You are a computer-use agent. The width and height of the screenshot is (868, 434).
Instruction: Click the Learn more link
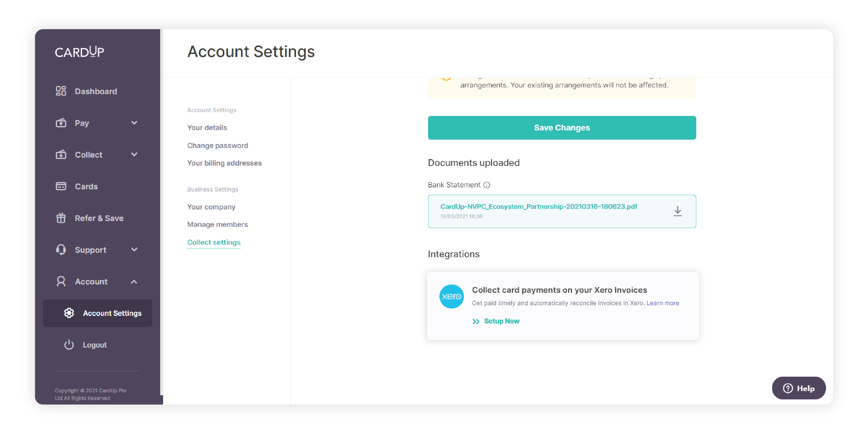click(x=663, y=303)
